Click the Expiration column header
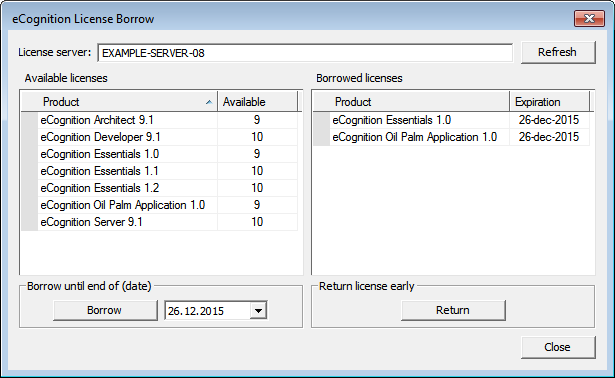The height and width of the screenshot is (378, 615). pos(549,102)
